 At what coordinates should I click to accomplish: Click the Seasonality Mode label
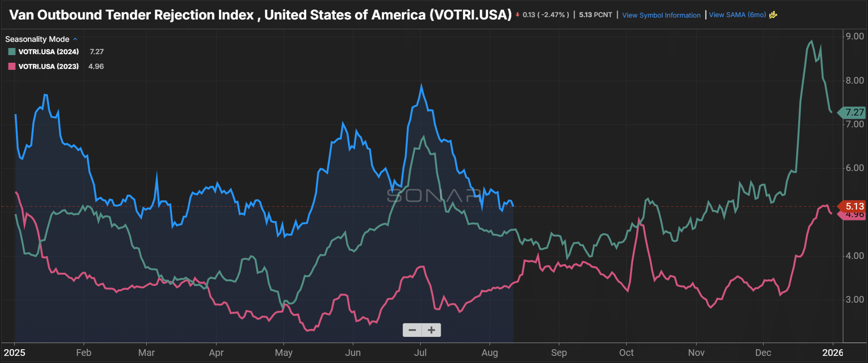pos(37,39)
